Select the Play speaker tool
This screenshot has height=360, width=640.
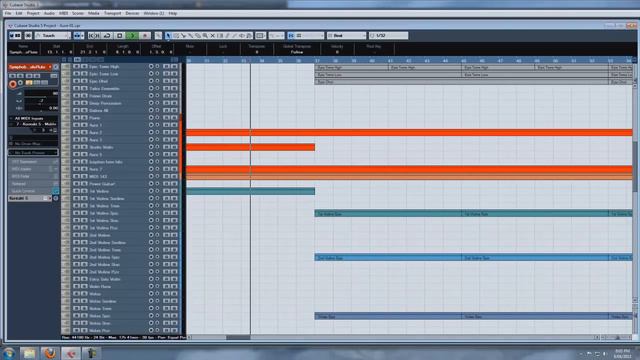point(242,36)
